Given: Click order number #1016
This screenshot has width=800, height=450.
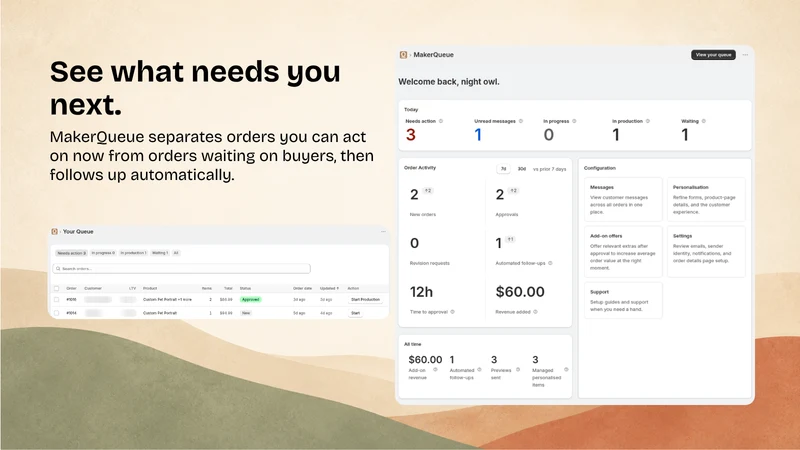Looking at the screenshot, I should [71, 299].
